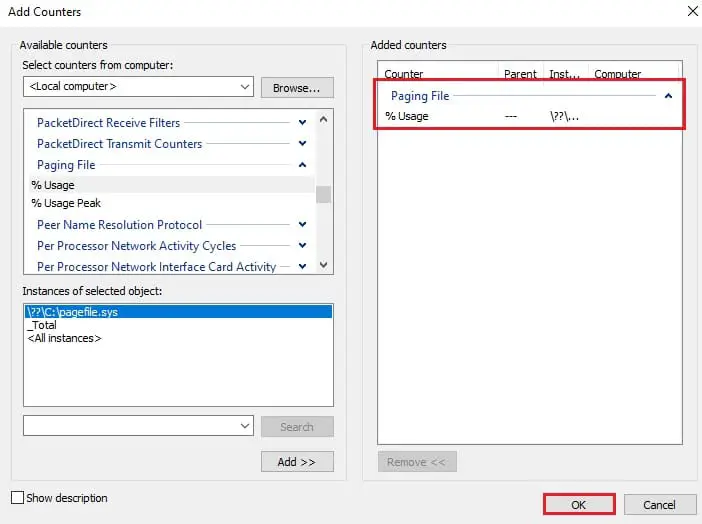Select the _Total instance

(x=178, y=325)
